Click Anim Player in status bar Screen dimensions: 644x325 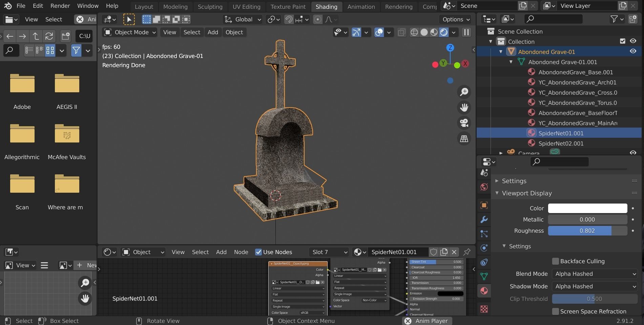427,321
